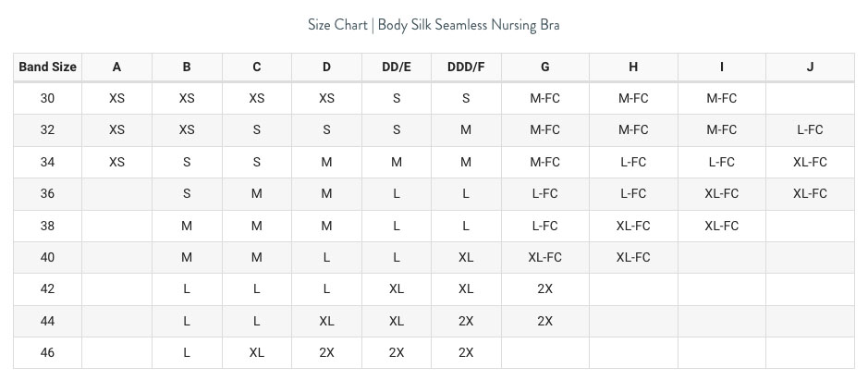Click the XL cell in row 46
Screen dimensions: 868x380
coord(256,352)
